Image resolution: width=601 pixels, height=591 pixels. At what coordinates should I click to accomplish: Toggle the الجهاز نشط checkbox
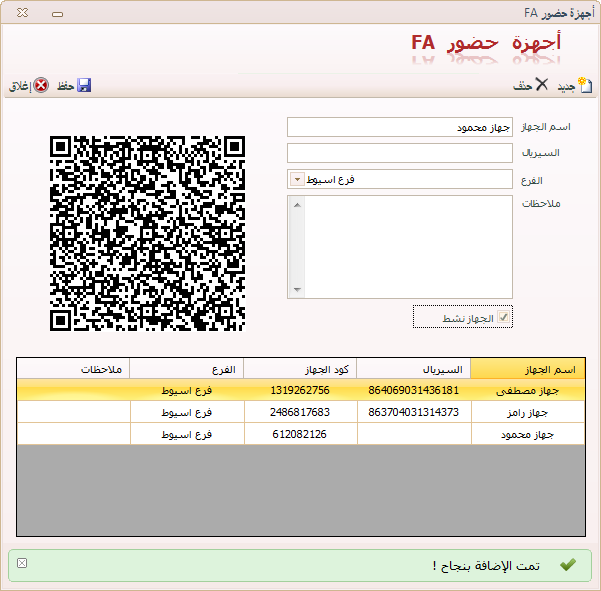pyautogui.click(x=503, y=317)
